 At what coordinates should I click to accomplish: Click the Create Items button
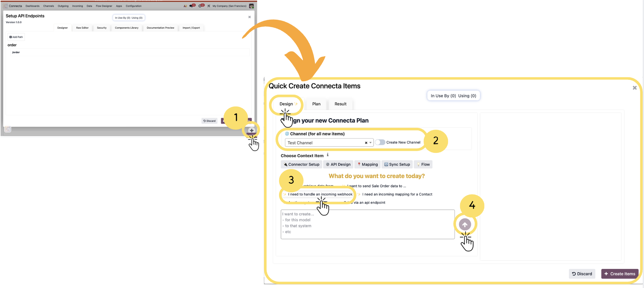[x=620, y=274]
